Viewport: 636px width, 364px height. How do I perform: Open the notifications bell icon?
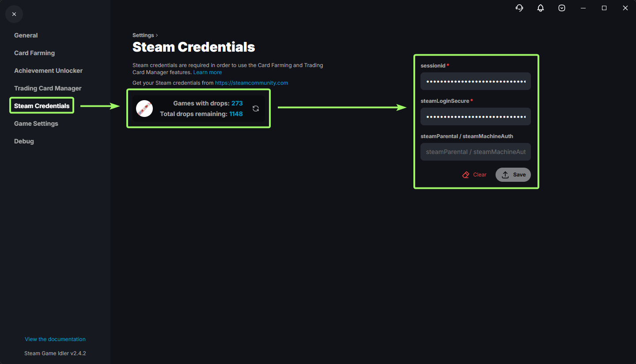pos(541,8)
